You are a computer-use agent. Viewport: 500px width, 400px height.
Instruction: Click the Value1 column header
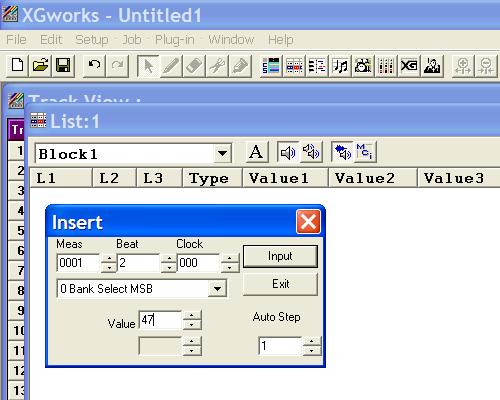pyautogui.click(x=286, y=178)
